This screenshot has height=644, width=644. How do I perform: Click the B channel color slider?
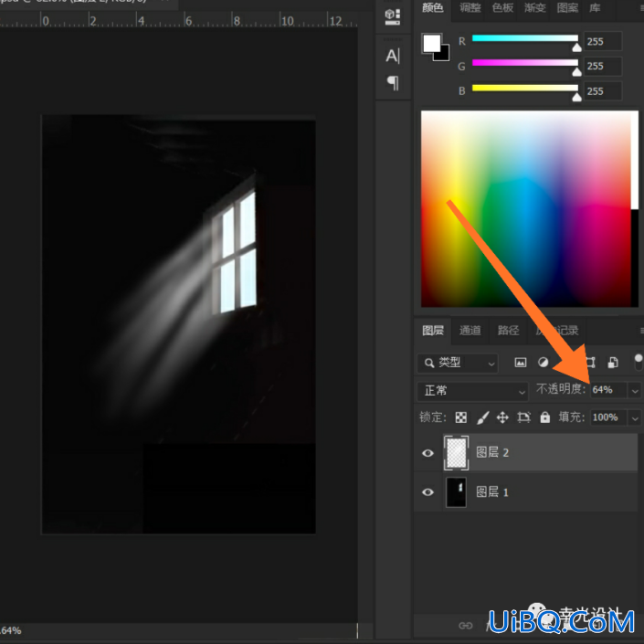tap(525, 88)
